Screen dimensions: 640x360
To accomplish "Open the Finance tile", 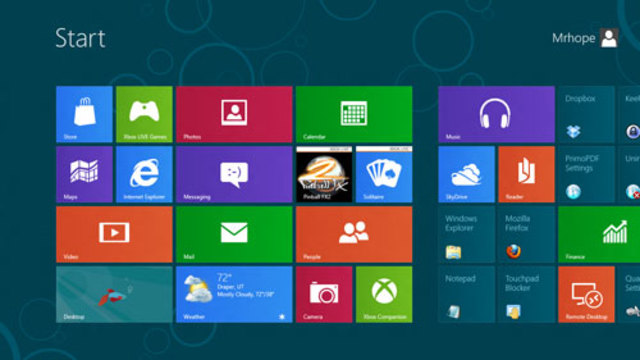I will point(599,234).
